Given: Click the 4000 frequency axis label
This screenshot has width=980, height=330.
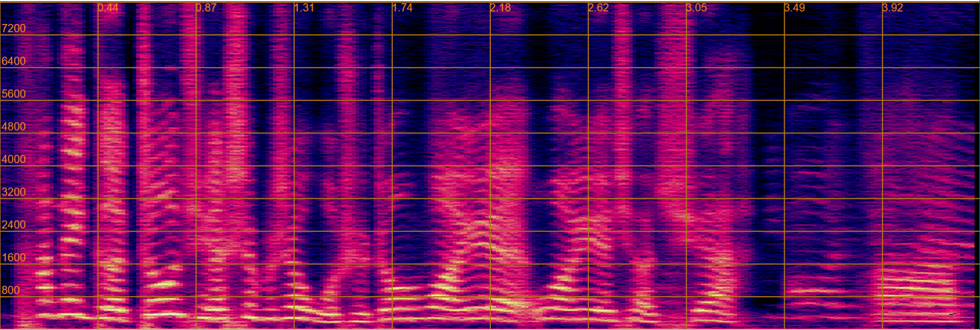Looking at the screenshot, I should tap(14, 159).
